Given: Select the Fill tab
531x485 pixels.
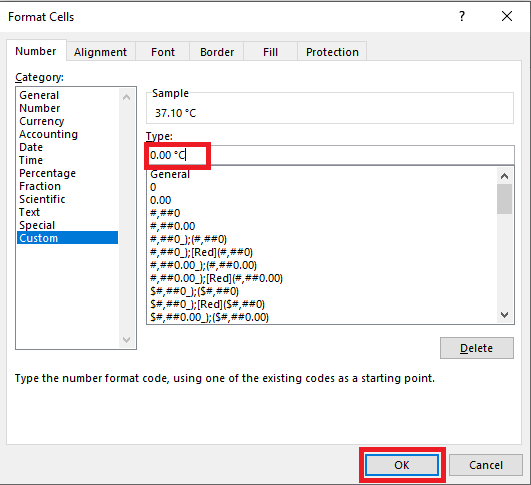Looking at the screenshot, I should [x=270, y=52].
